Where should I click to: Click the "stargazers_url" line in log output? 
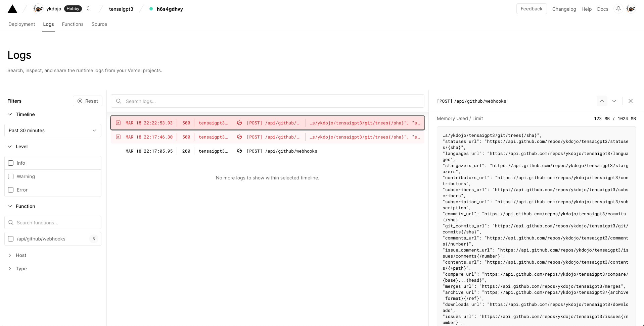click(x=536, y=169)
